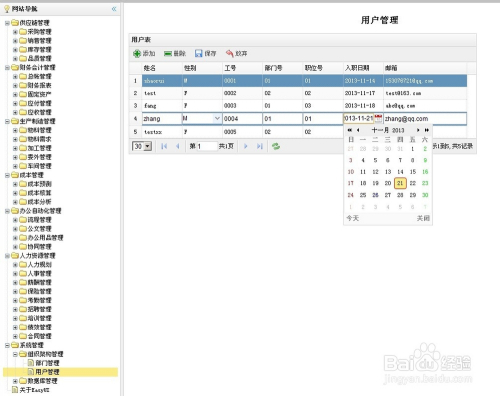Go to first page of grid
Screen dimensions: 500x396
tap(164, 146)
